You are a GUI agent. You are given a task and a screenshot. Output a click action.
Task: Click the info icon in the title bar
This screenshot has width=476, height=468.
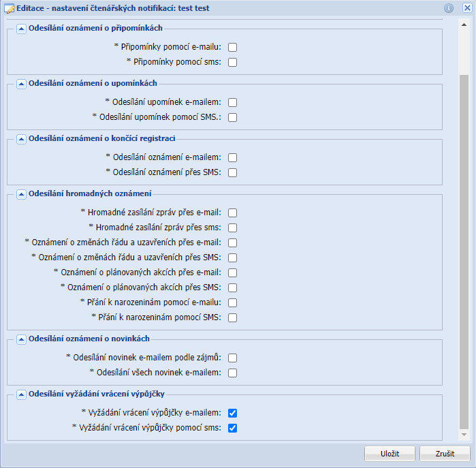coord(449,8)
